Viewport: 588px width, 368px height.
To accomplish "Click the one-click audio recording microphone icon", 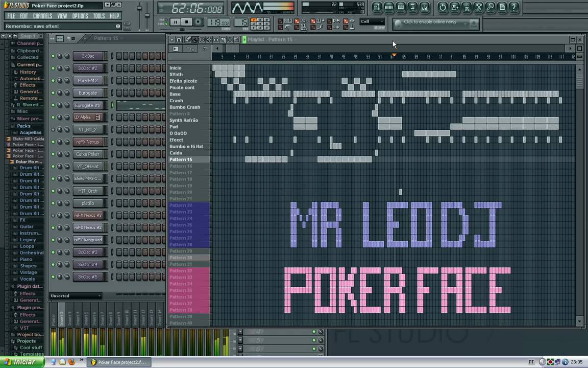I will pyautogui.click(x=490, y=7).
